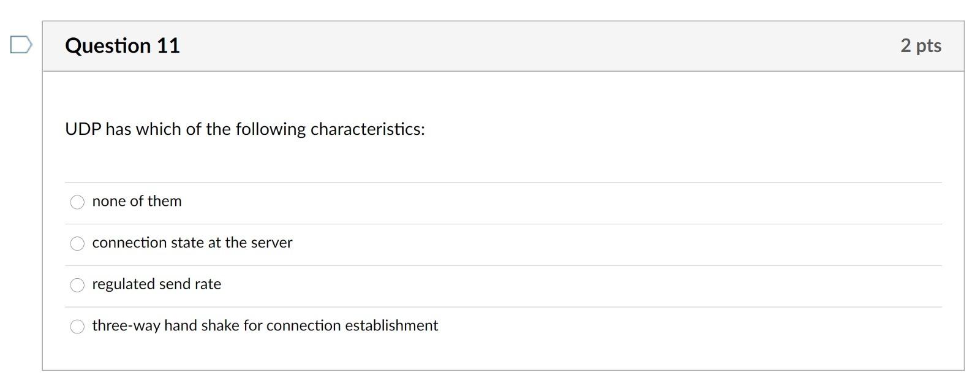Click the 'regulated send rate' answer label
The width and height of the screenshot is (980, 383).
pos(157,285)
